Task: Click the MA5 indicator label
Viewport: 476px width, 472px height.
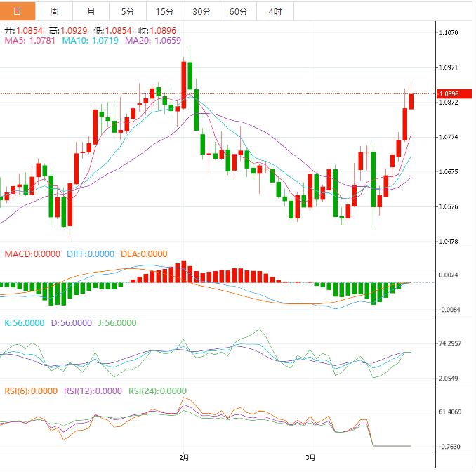Action: [x=31, y=41]
